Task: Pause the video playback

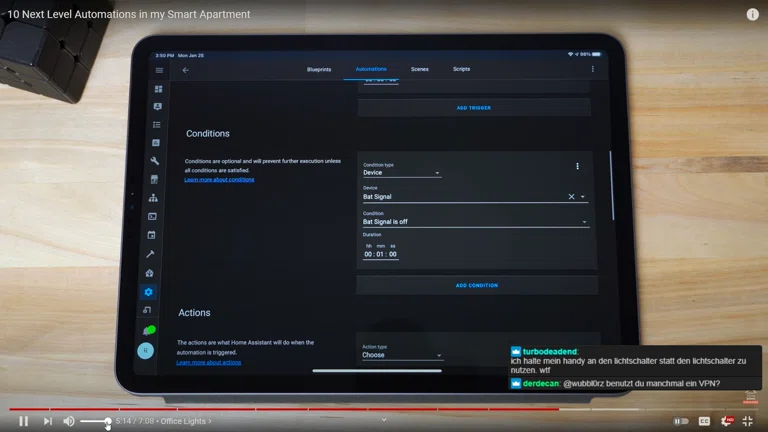Action: 24,421
